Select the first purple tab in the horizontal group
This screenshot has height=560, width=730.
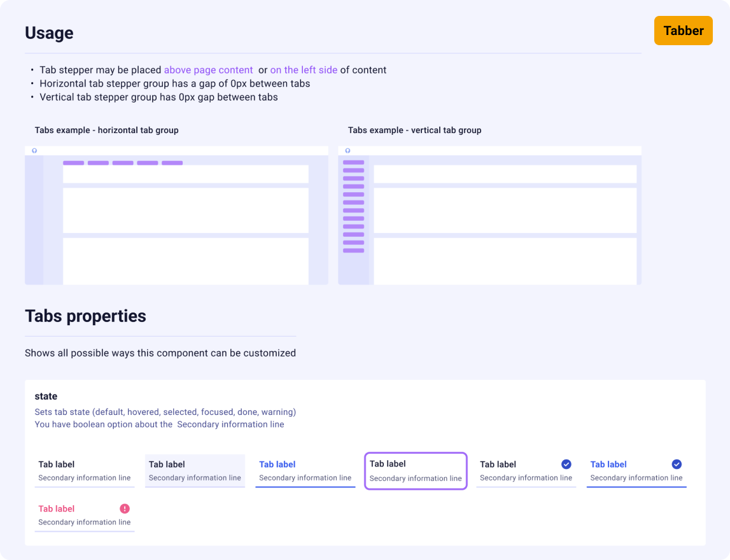(x=73, y=163)
